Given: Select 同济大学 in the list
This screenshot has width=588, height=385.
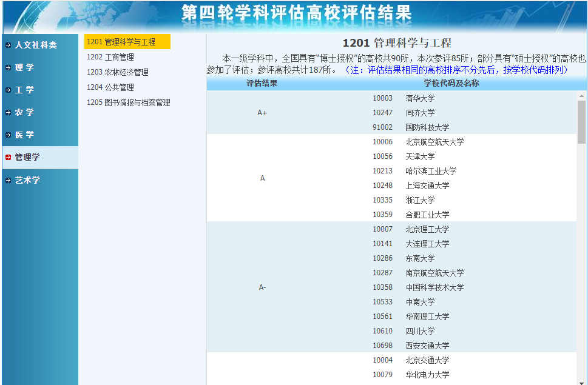Looking at the screenshot, I should (420, 113).
